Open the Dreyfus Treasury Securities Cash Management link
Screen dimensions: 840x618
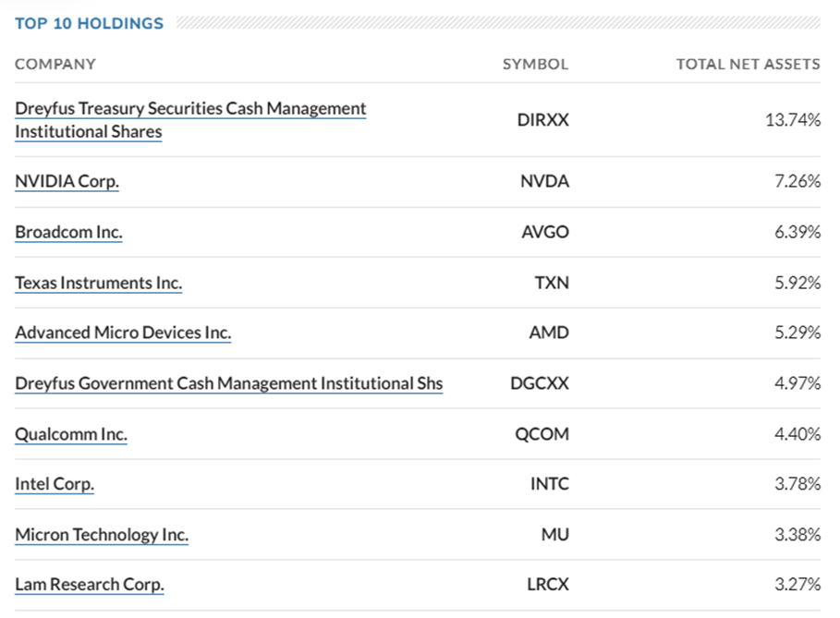click(x=190, y=109)
